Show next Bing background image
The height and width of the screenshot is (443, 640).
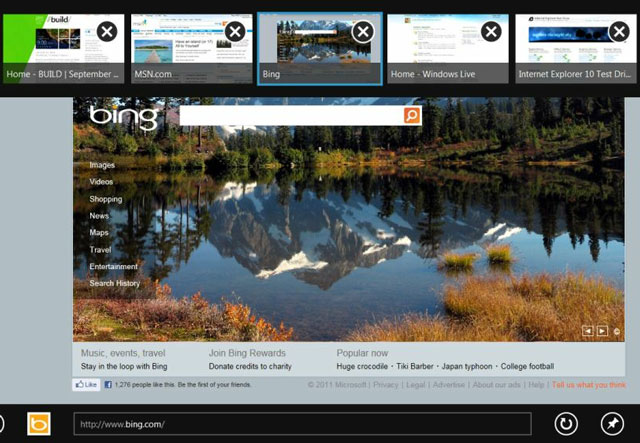coord(602,331)
